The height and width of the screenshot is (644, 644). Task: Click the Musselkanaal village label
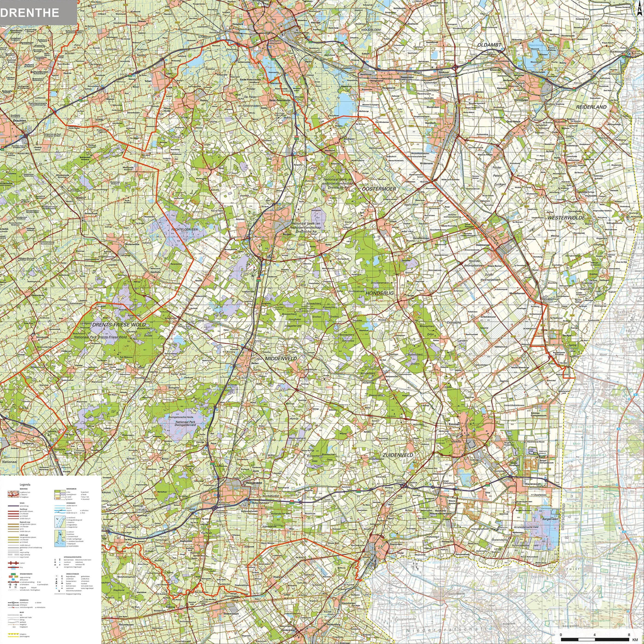point(517,293)
